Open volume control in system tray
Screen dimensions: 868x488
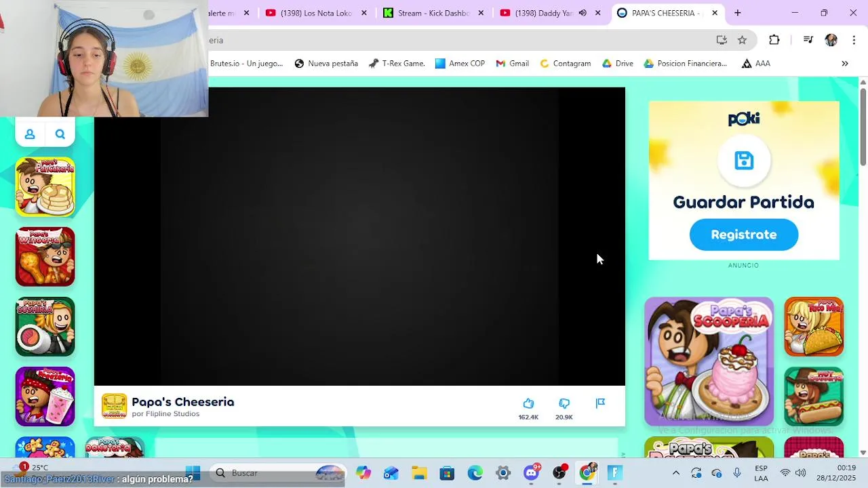(801, 473)
